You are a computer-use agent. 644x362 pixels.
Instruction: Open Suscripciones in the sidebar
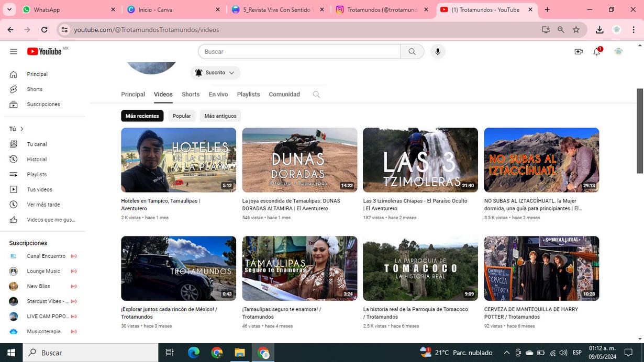44,105
